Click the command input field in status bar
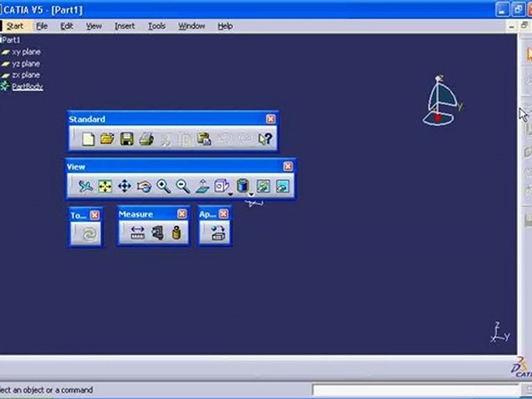The image size is (532, 399). coord(415,390)
